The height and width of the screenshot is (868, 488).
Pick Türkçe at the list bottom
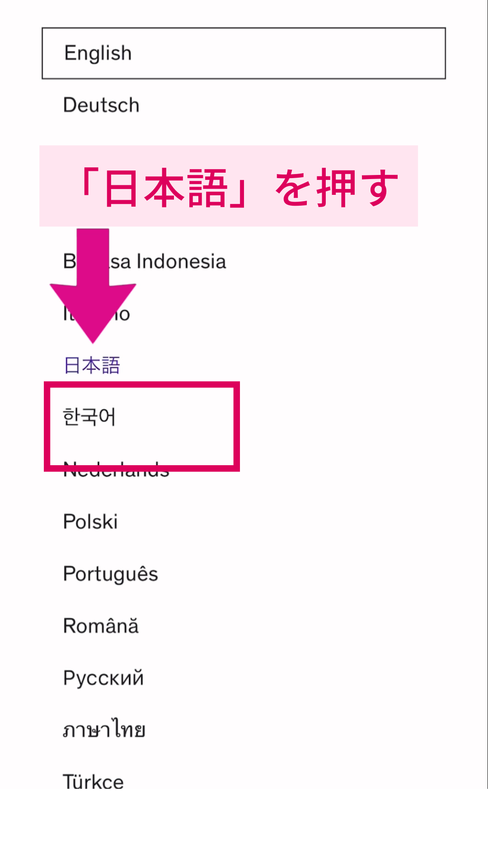pos(93,782)
